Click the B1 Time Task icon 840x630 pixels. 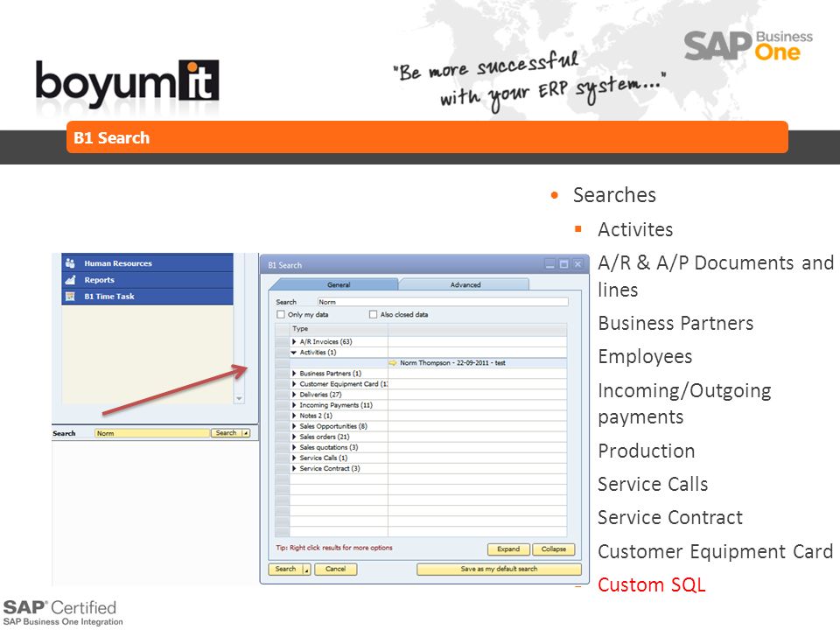click(x=70, y=297)
